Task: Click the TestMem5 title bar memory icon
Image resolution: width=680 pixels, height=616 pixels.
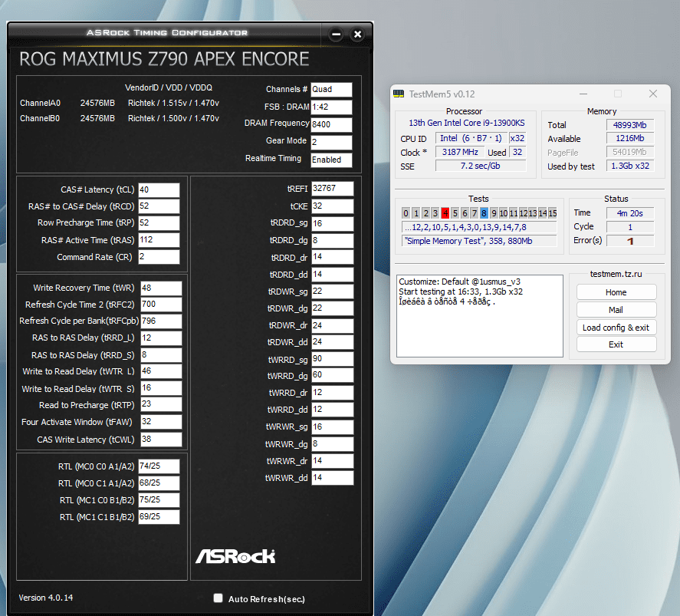Action: point(399,94)
